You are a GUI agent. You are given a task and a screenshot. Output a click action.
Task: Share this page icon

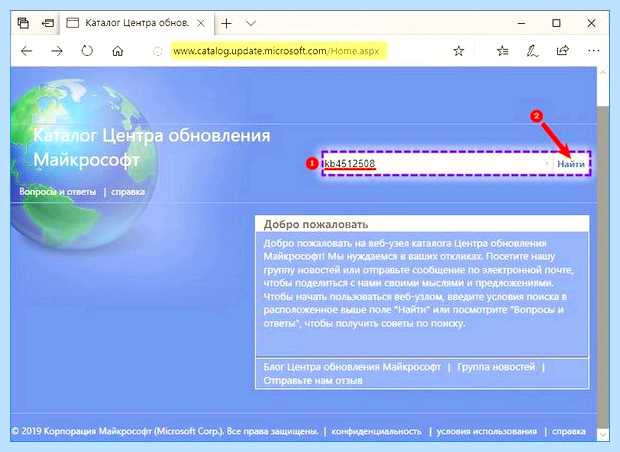562,50
